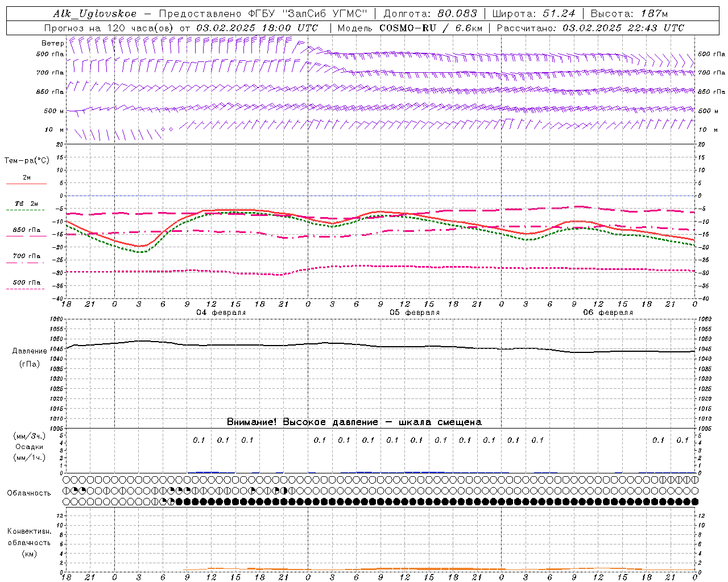Jump to the 06 февраля date label
Screen dimensions: 728x582
pyautogui.click(x=607, y=313)
